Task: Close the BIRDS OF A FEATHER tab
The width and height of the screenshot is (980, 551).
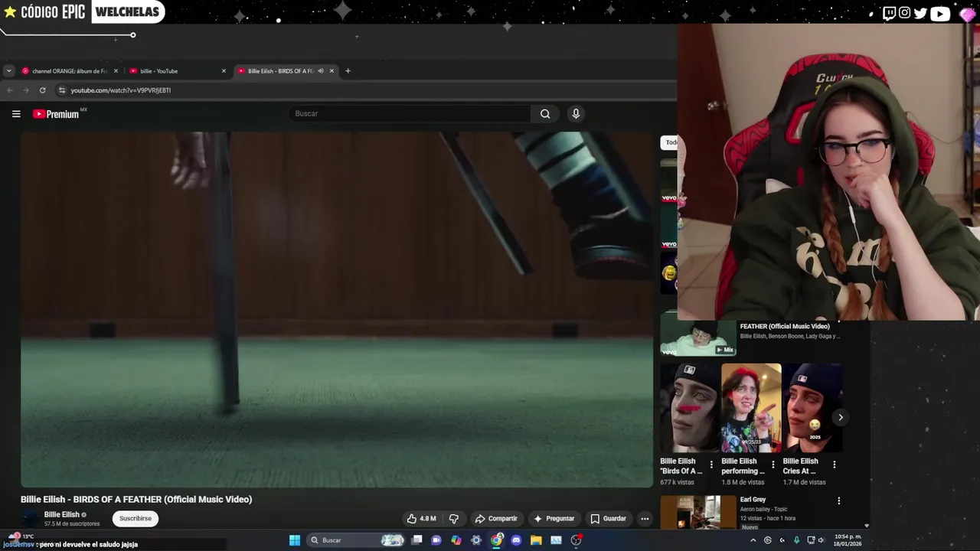Action: [332, 71]
